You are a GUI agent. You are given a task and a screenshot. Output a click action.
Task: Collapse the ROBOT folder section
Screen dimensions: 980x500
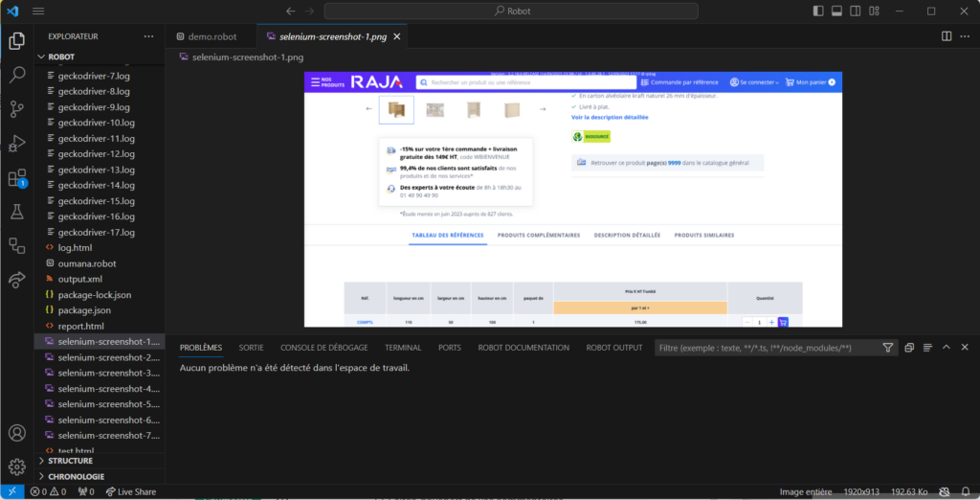100,57
